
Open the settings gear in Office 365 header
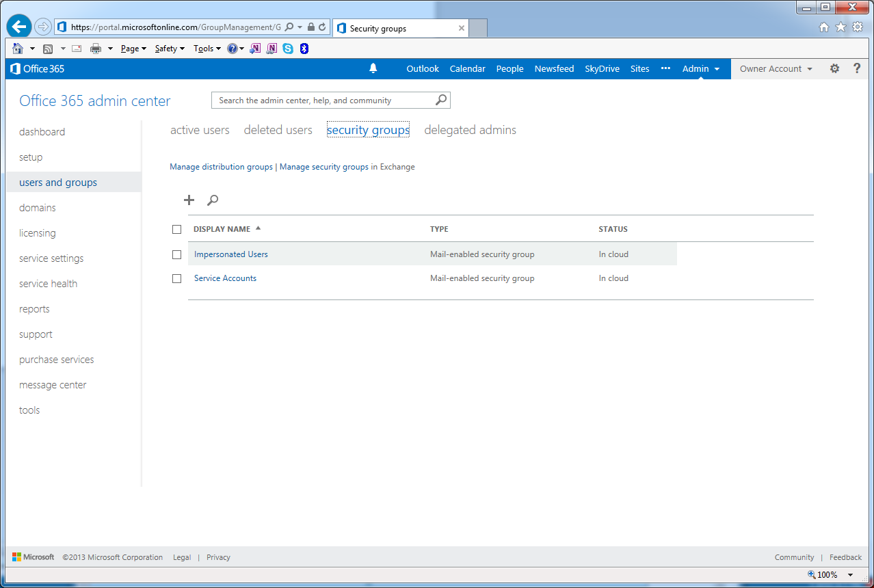(834, 68)
